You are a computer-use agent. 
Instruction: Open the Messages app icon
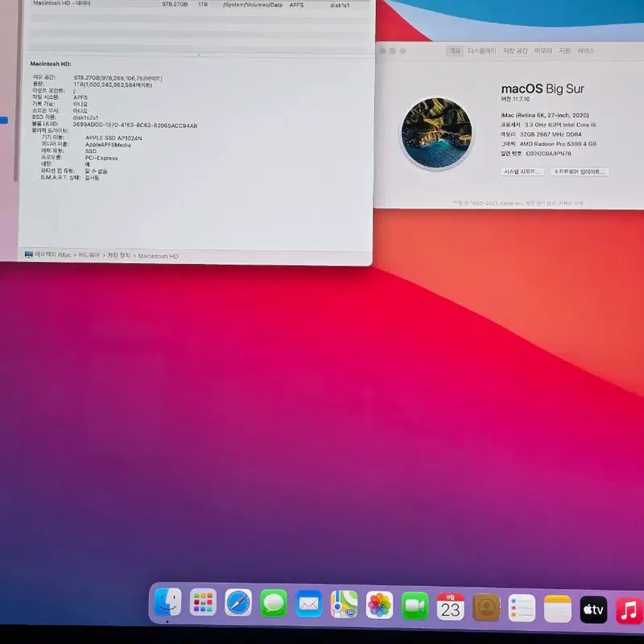pos(274,603)
